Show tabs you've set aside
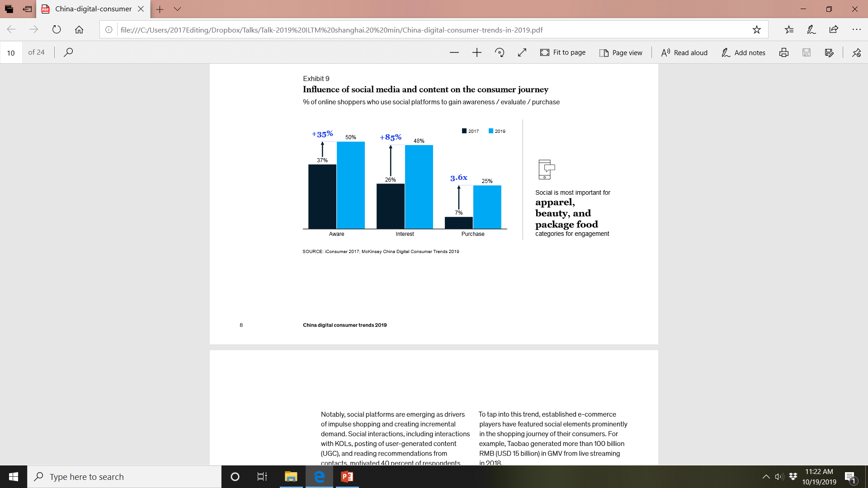868x488 pixels. 9,9
